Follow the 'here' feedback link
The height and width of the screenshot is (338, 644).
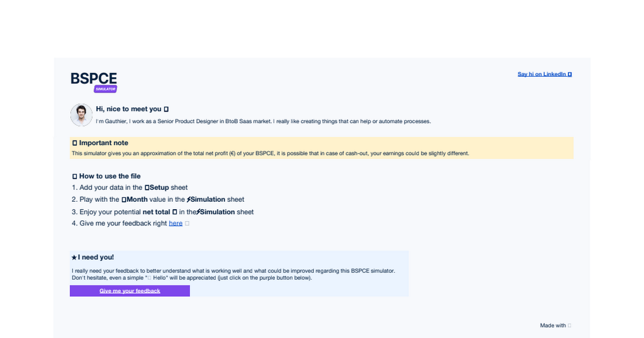175,223
